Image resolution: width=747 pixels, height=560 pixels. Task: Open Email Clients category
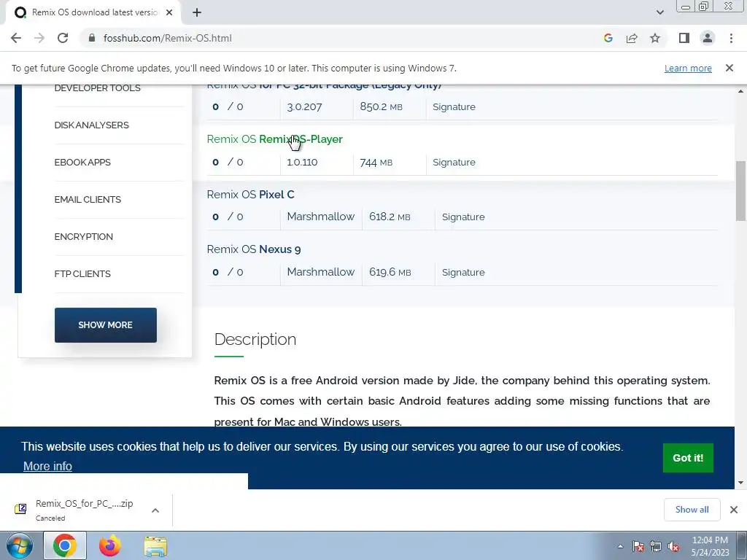point(88,200)
